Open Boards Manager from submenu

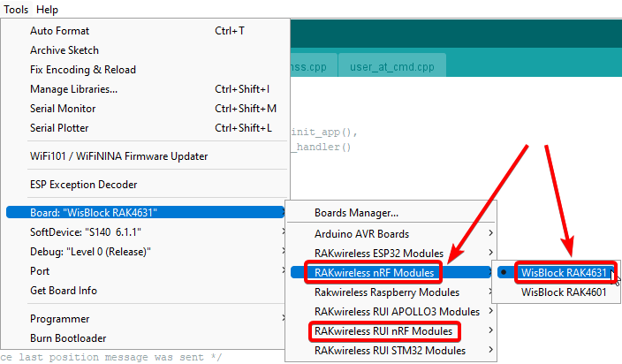click(x=356, y=213)
